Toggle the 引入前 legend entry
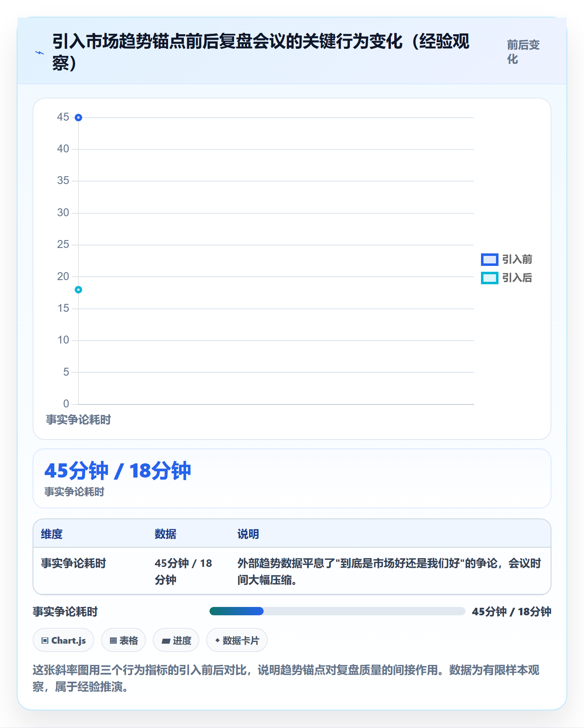The height and width of the screenshot is (728, 584). tap(506, 259)
